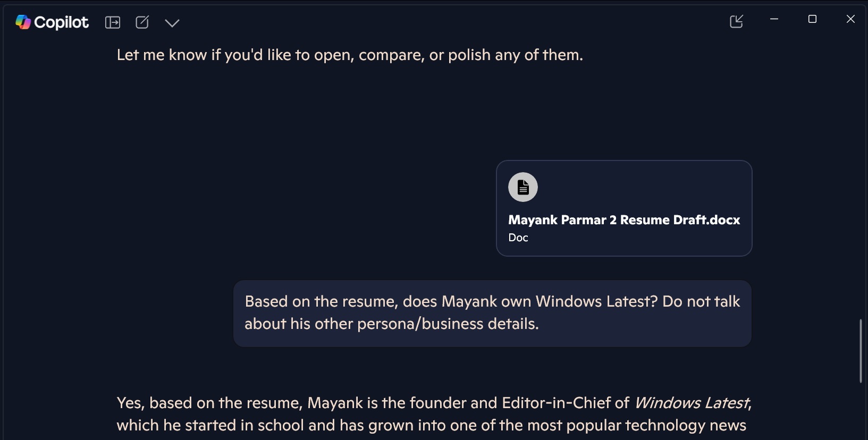Click the maximize icon in the title bar
868x440 pixels.
click(812, 19)
